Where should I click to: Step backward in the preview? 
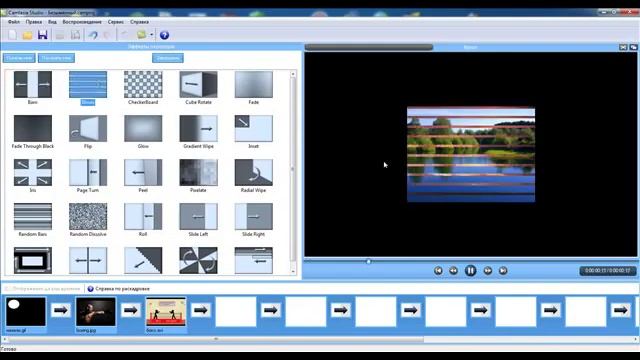(453, 271)
